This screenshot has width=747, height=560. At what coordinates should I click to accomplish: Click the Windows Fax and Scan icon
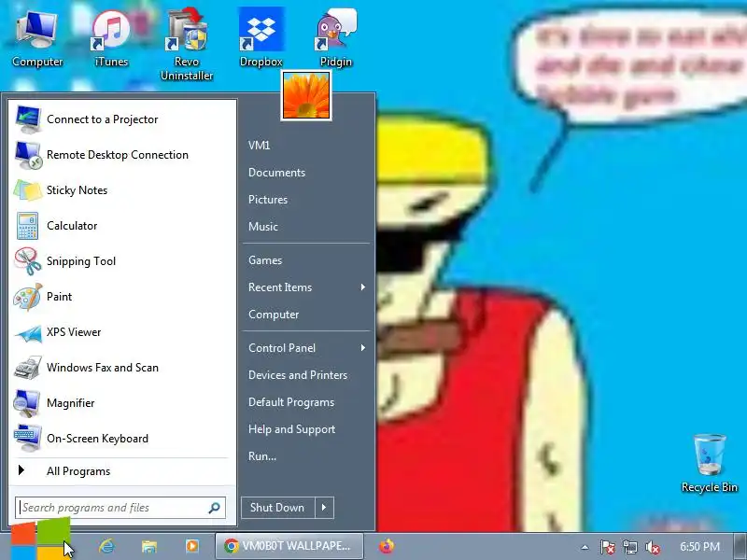click(28, 368)
